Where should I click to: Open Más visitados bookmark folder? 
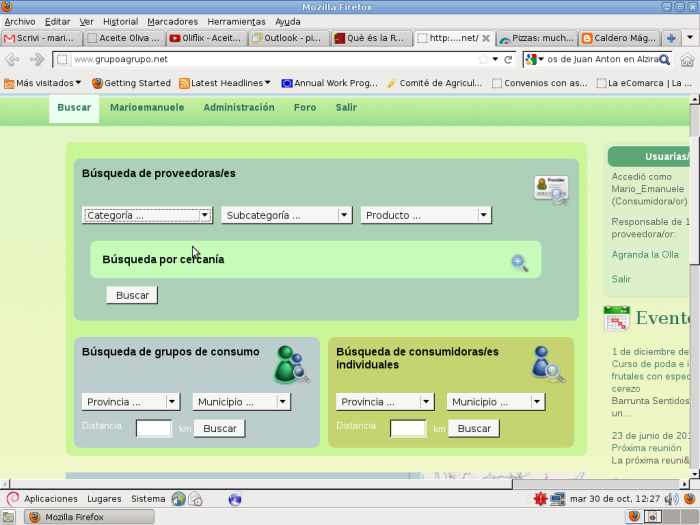point(42,83)
